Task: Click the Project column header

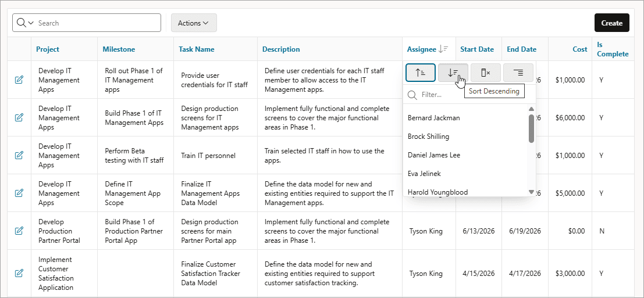Action: [48, 49]
